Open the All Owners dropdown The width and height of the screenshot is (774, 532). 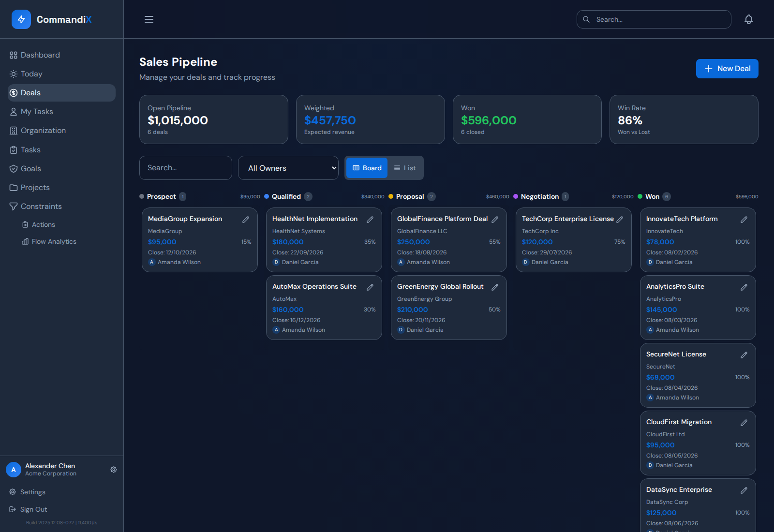click(288, 168)
